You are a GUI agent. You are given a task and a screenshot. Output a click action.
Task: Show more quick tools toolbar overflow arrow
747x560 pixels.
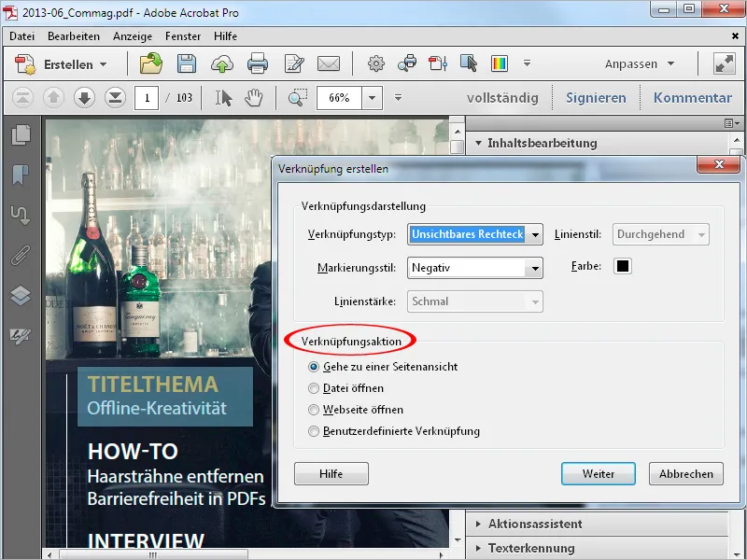click(x=527, y=63)
